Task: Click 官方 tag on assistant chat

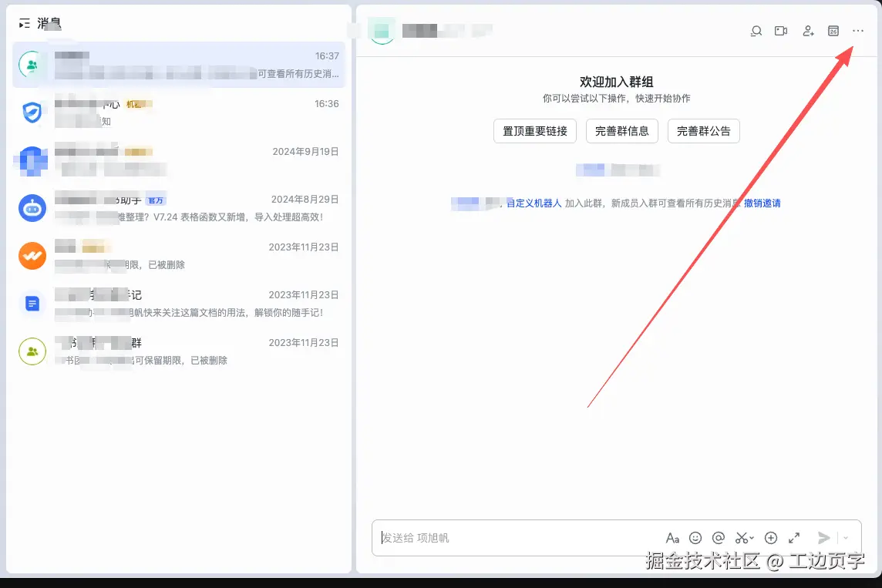Action: coord(156,200)
